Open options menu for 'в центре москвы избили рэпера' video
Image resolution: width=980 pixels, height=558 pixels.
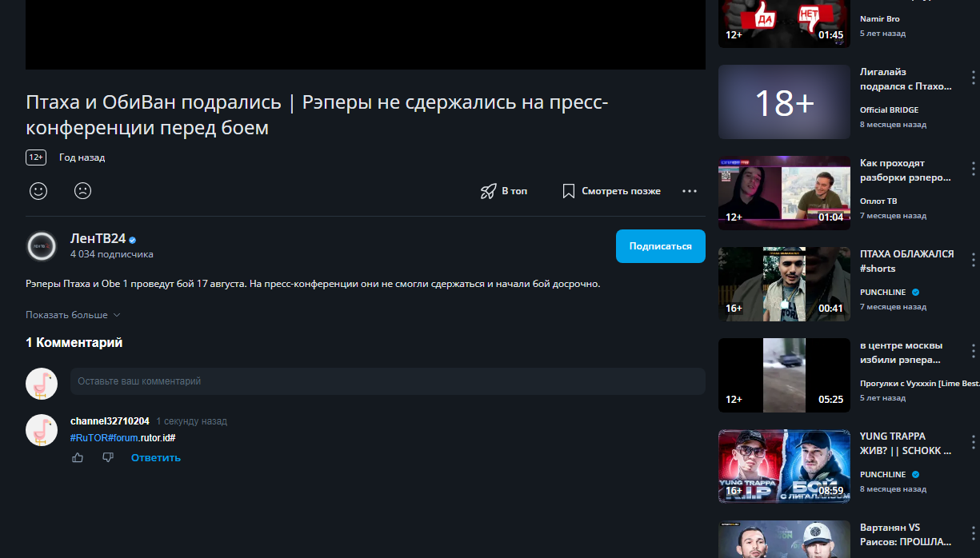coord(974,351)
